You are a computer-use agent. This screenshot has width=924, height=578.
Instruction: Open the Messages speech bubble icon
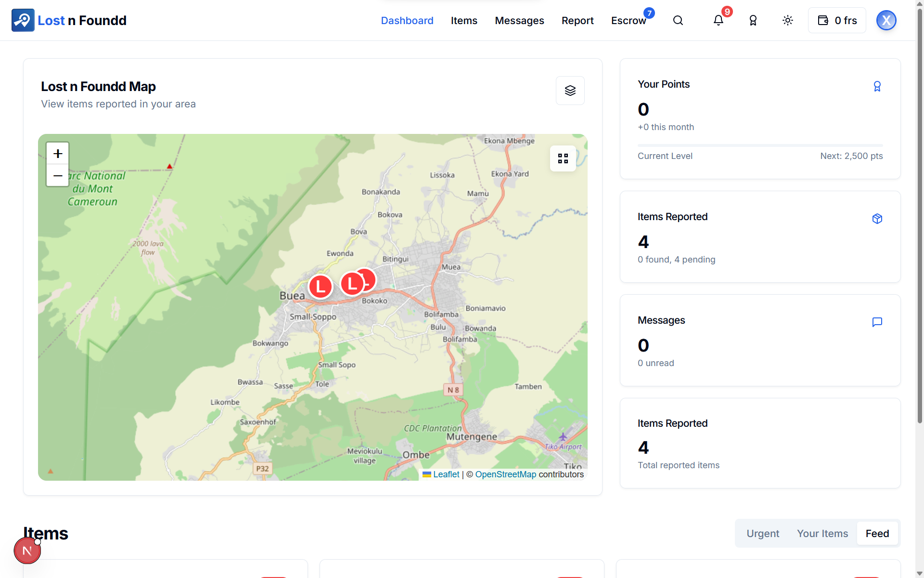[877, 322]
